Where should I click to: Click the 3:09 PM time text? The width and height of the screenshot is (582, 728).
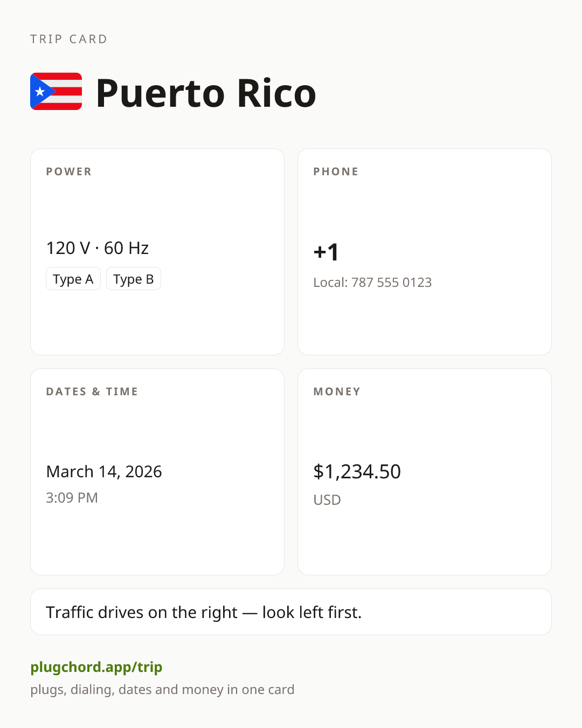click(72, 497)
